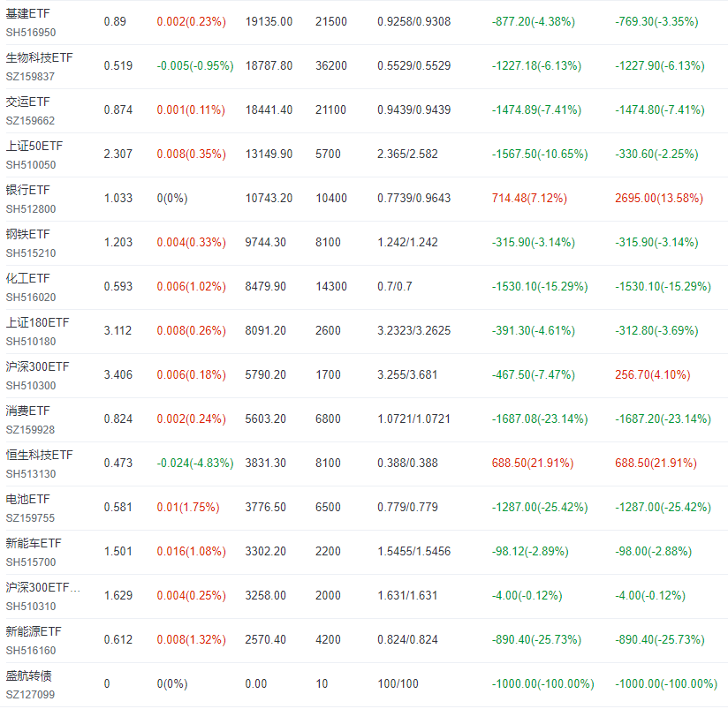
Task: Click loss value -330.60(-2.25%)
Action: pyautogui.click(x=656, y=154)
